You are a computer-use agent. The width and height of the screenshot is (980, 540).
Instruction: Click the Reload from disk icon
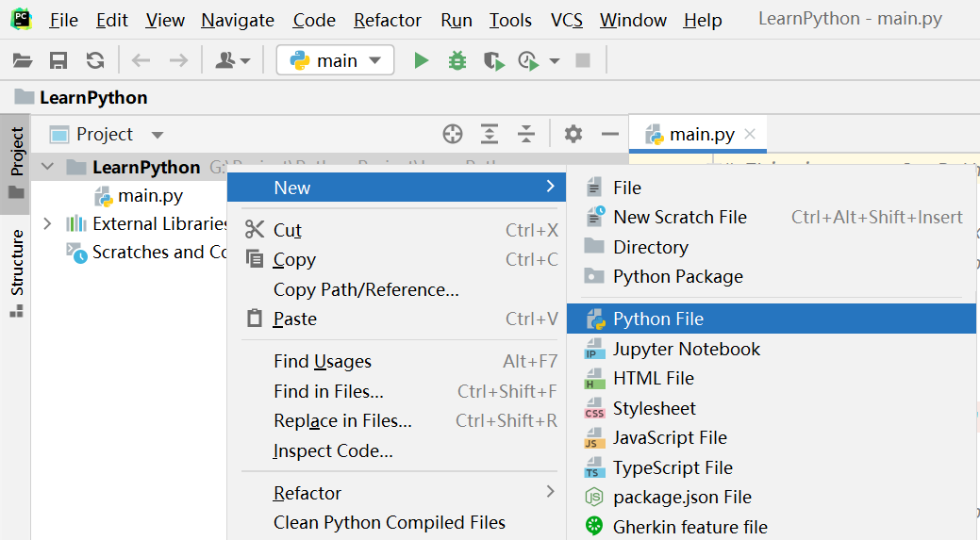95,60
